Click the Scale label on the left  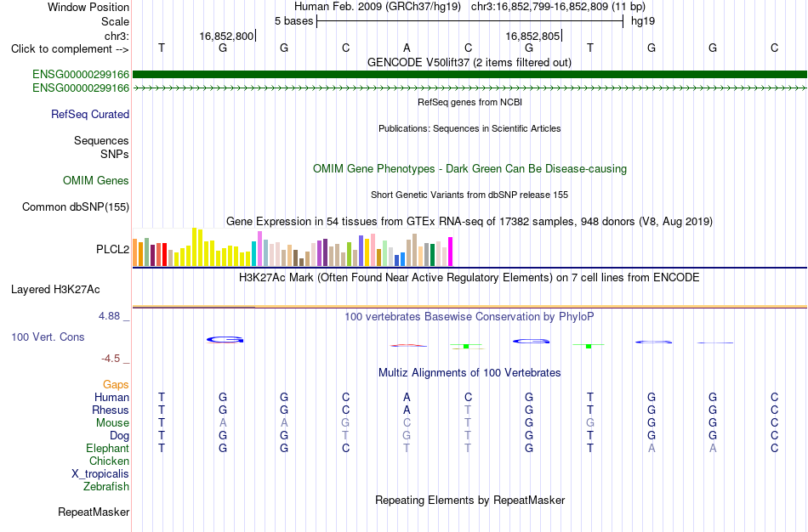(115, 21)
